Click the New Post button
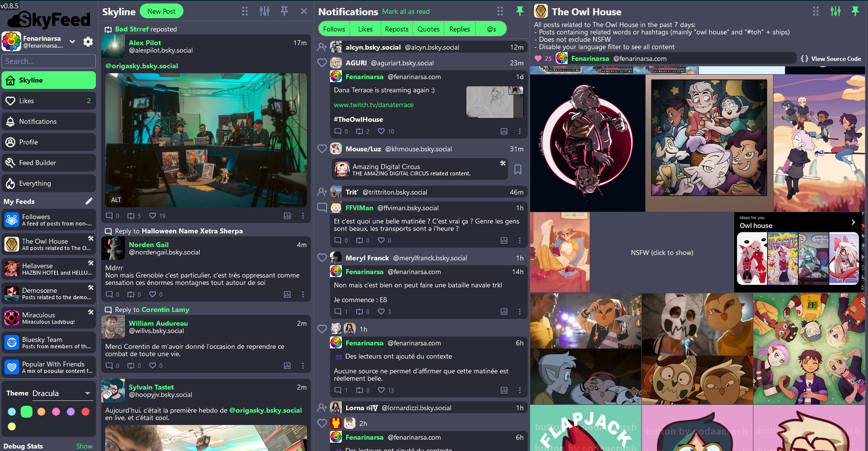This screenshot has width=868, height=451. pyautogui.click(x=161, y=11)
